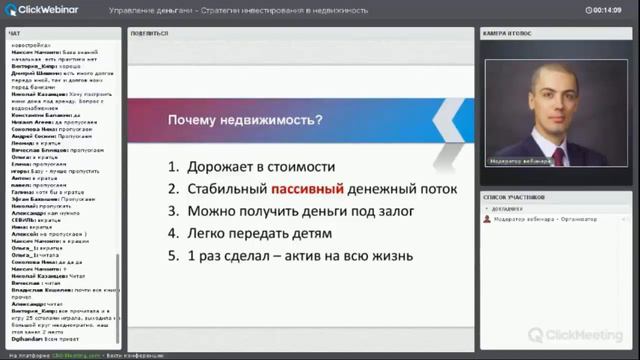
Task: Click the ЧАТ panel header
Action: click(x=63, y=33)
